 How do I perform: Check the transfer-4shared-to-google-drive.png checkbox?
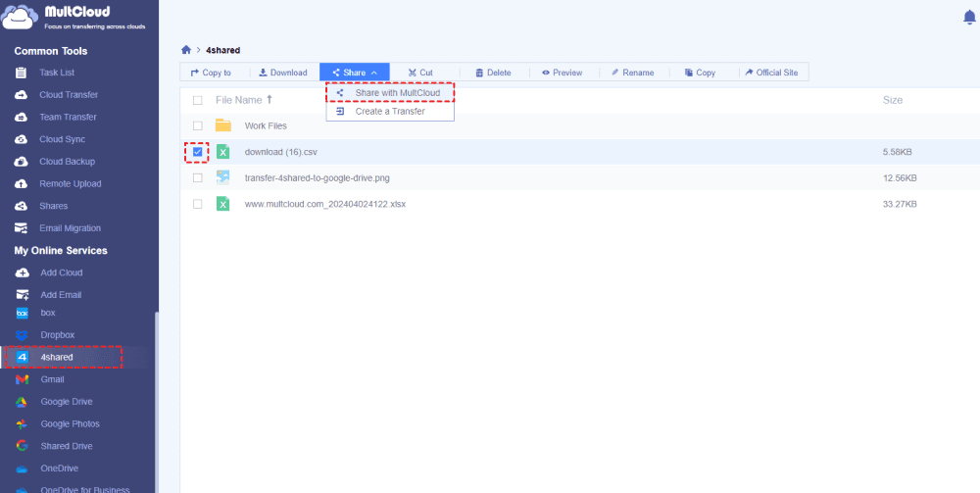(198, 178)
